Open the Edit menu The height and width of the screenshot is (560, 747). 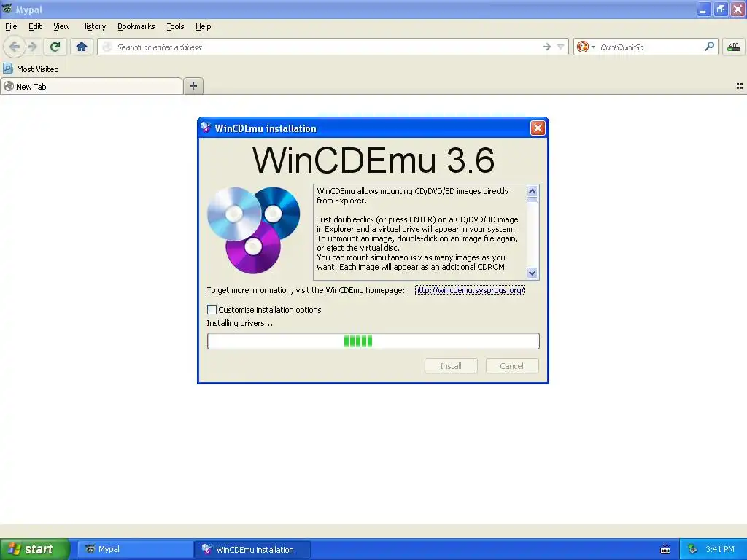(35, 27)
